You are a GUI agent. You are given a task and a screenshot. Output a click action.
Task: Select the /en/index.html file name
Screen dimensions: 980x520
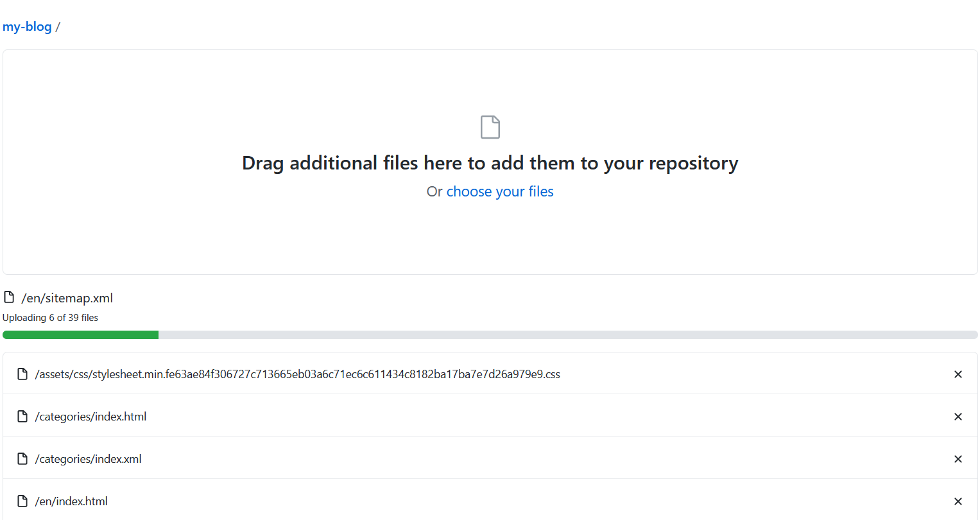(x=71, y=501)
